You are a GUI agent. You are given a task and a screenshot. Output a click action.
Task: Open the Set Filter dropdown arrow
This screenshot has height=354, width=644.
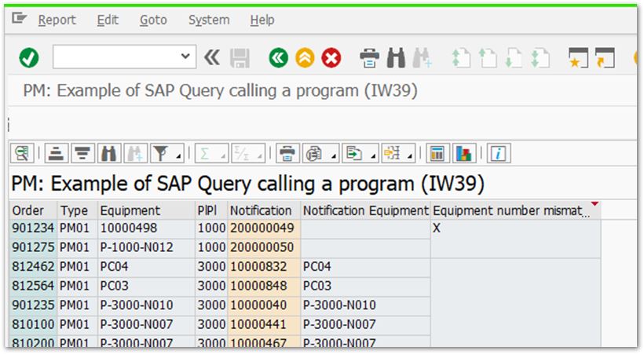[x=179, y=155]
